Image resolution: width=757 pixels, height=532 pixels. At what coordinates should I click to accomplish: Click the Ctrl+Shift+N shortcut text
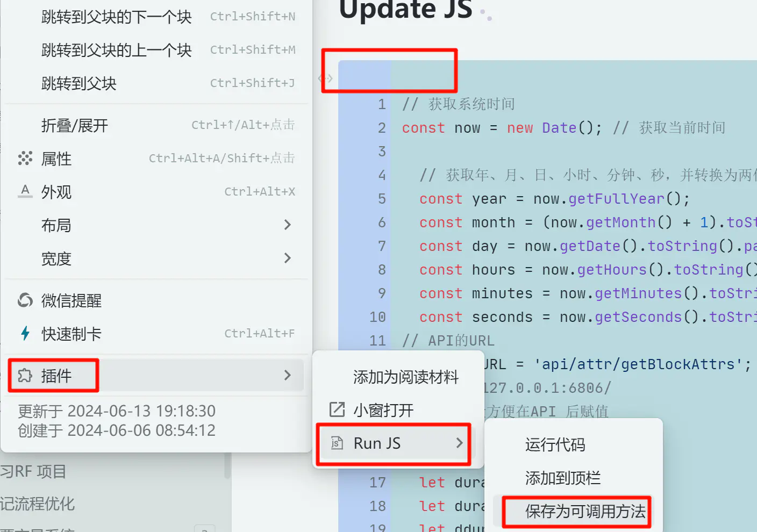point(253,17)
